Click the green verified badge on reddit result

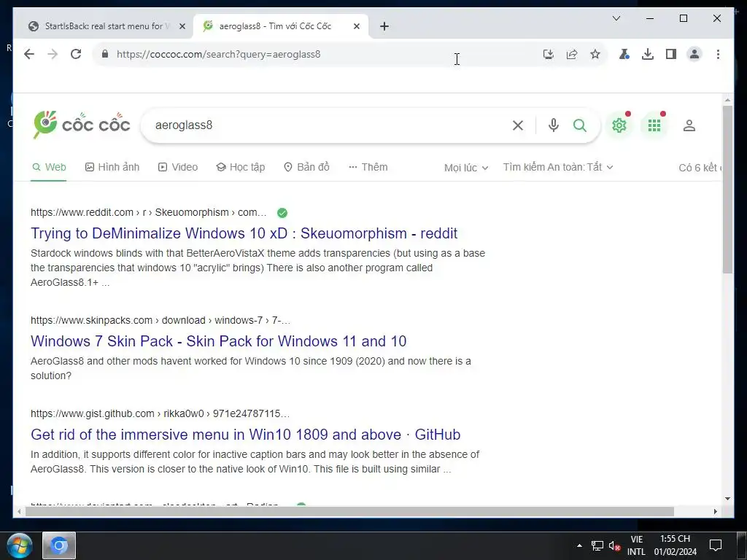point(282,213)
